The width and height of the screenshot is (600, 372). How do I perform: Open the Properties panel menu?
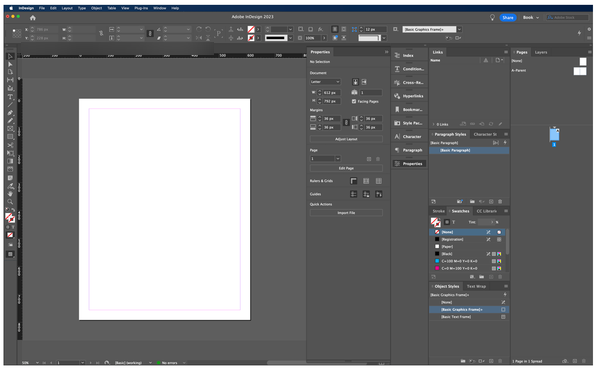(386, 52)
